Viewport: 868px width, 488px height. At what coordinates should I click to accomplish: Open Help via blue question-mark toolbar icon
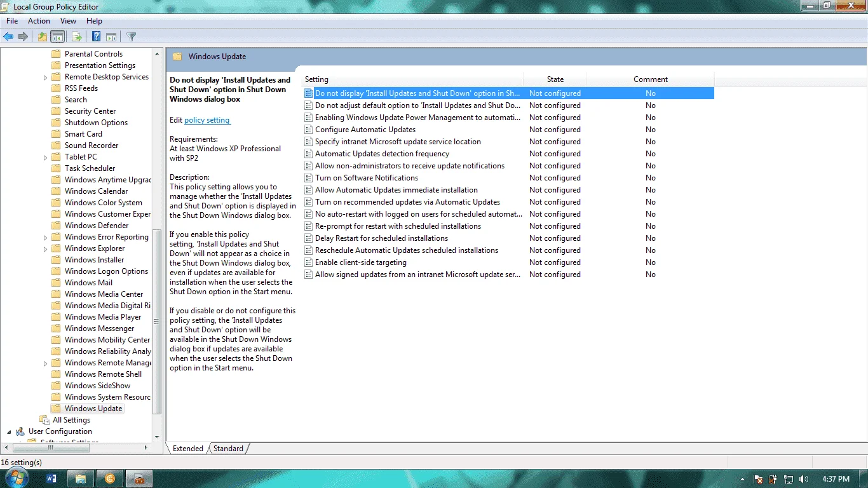click(97, 37)
